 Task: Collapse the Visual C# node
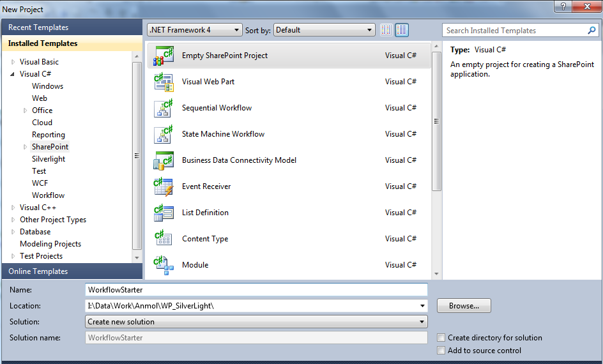point(13,74)
